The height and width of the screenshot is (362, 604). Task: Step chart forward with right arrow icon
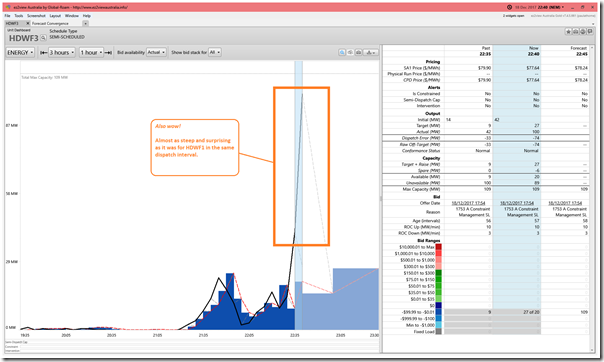pos(108,52)
